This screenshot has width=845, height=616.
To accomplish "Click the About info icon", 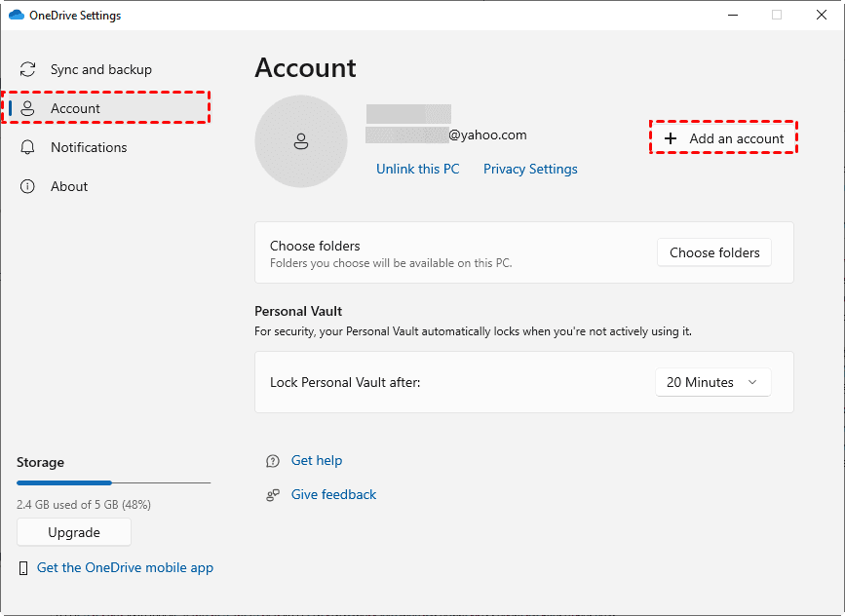I will pos(28,186).
